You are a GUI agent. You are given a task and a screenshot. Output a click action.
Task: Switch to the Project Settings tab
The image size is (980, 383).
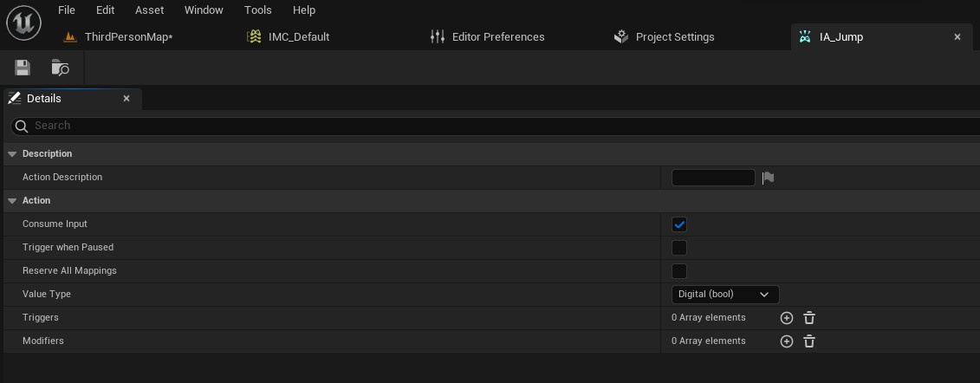click(x=674, y=37)
